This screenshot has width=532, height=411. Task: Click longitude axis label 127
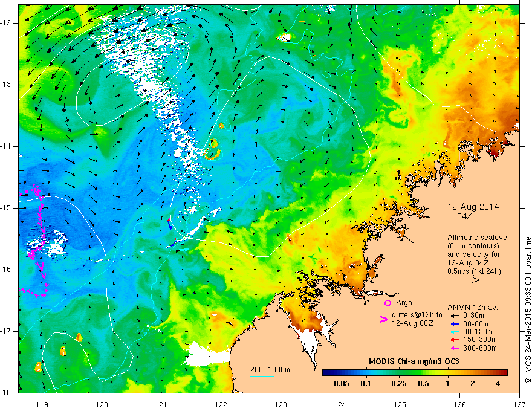coord(519,404)
